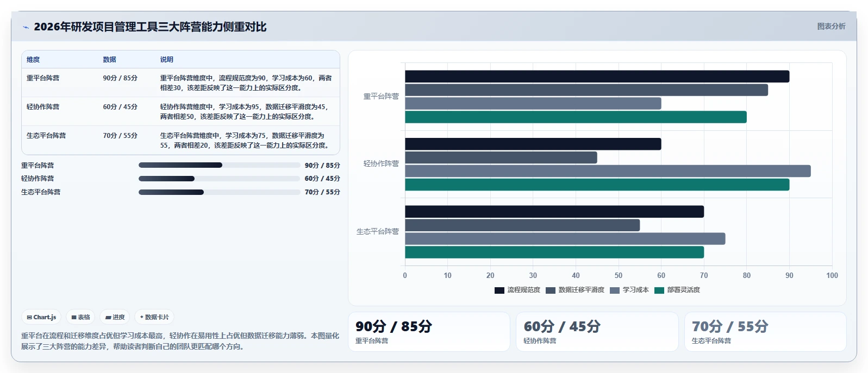Click the dark 流程规范度 bar for 生态平台阵营

point(554,212)
